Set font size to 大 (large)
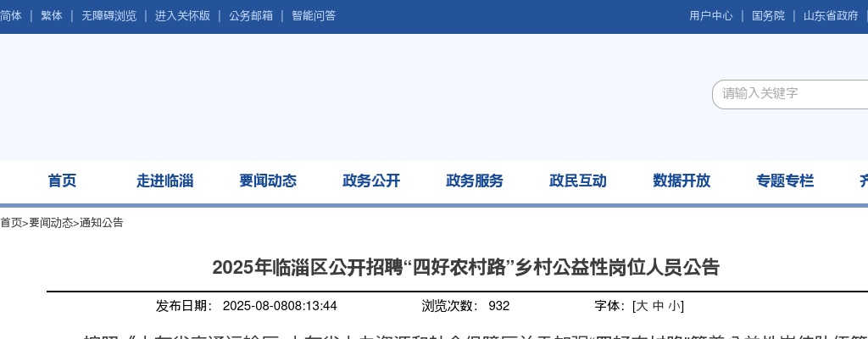 click(x=641, y=306)
